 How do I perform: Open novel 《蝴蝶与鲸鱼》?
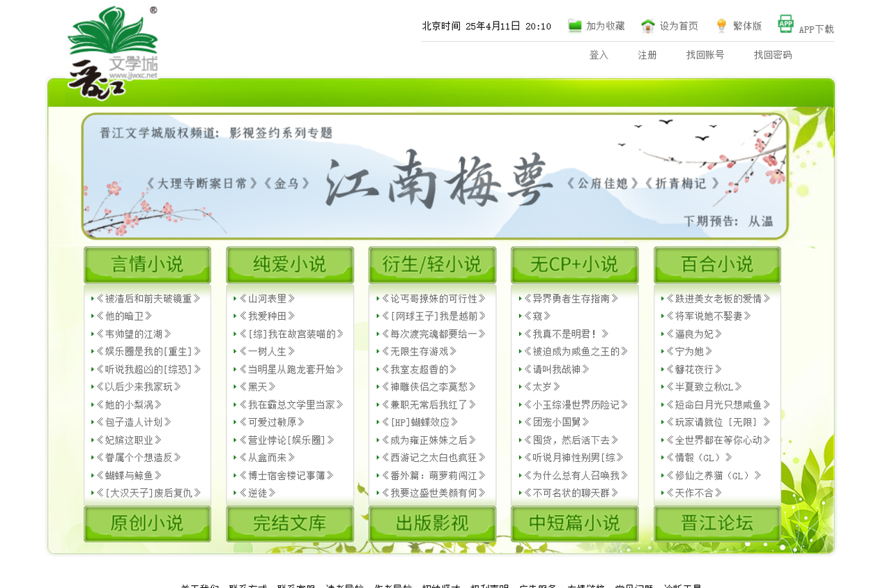129,476
